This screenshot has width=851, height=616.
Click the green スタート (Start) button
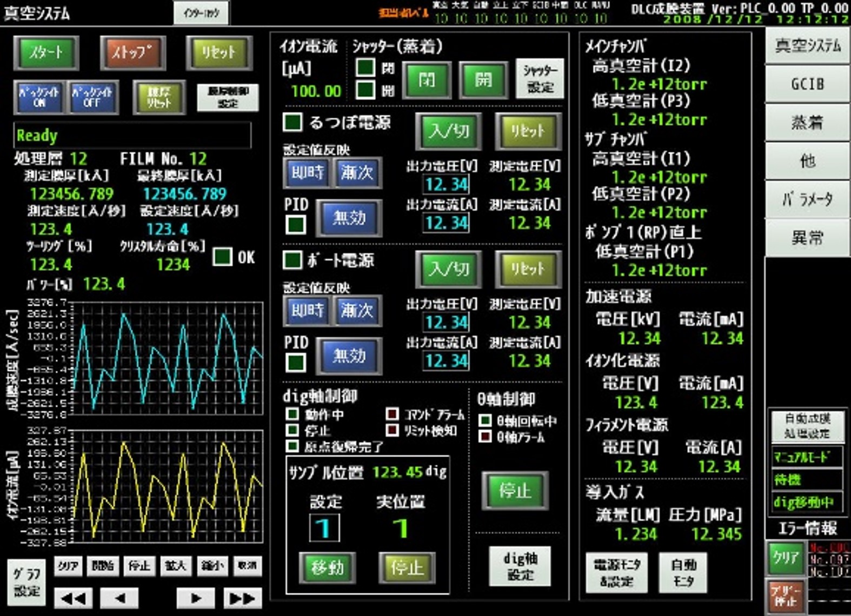46,52
